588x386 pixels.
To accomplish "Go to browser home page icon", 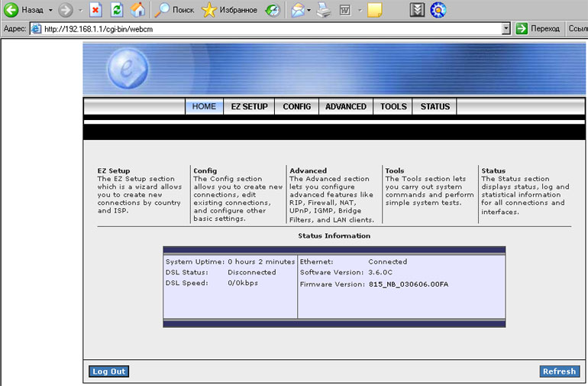I will (137, 10).
